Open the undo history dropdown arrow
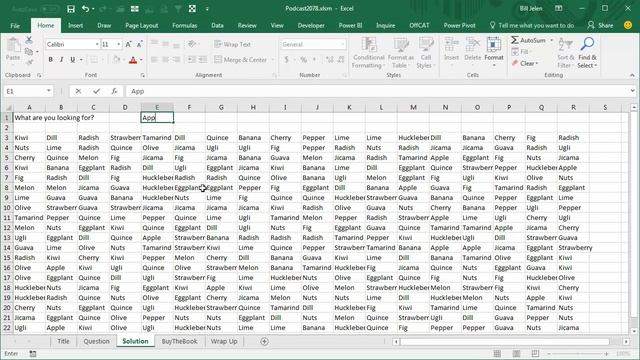640x360 pixels. tap(93, 9)
